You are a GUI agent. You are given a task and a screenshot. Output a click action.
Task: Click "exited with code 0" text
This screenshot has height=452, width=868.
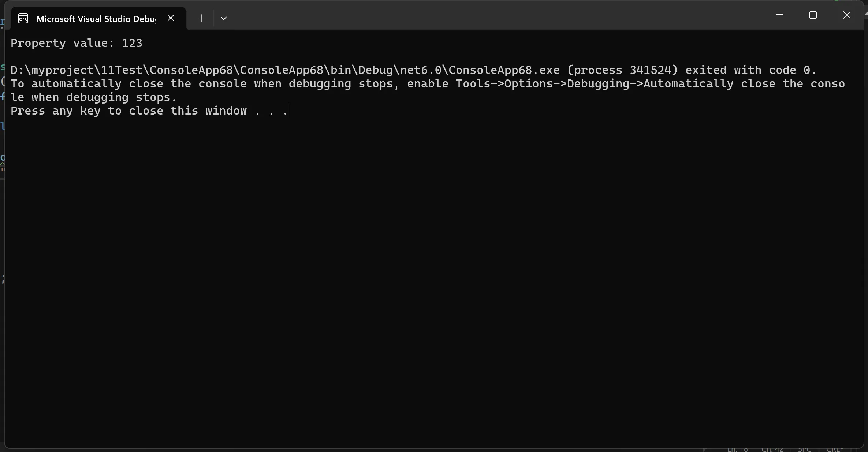click(748, 70)
